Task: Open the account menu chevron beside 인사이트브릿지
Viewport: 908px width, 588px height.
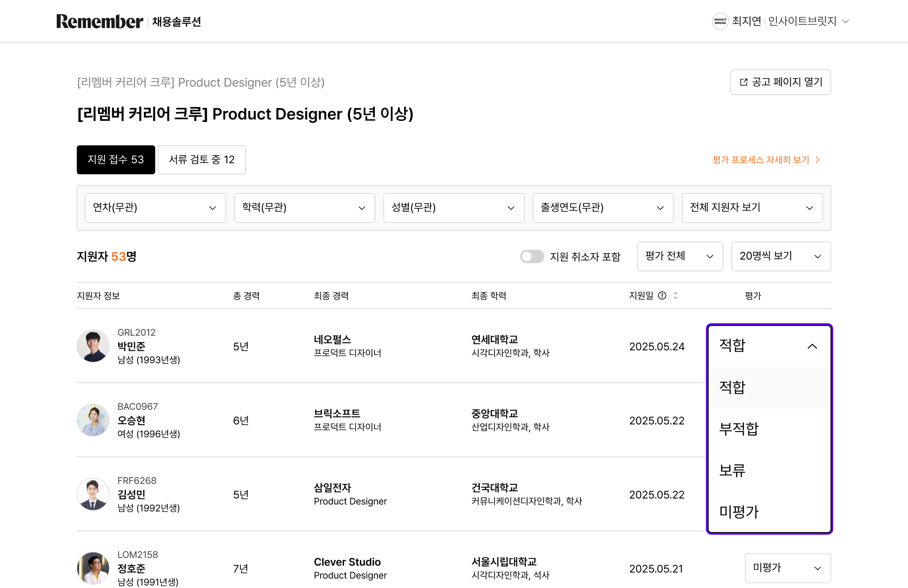Action: tap(846, 21)
